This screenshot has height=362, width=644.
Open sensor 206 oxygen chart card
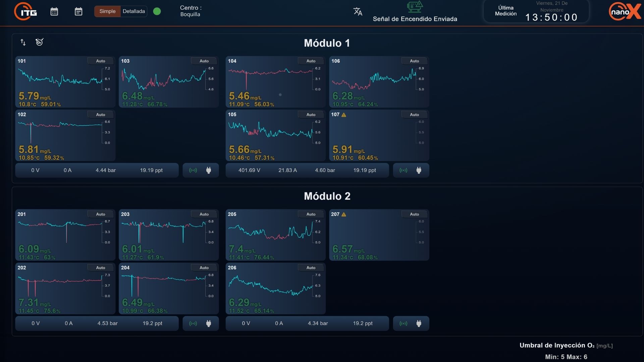[x=275, y=288]
